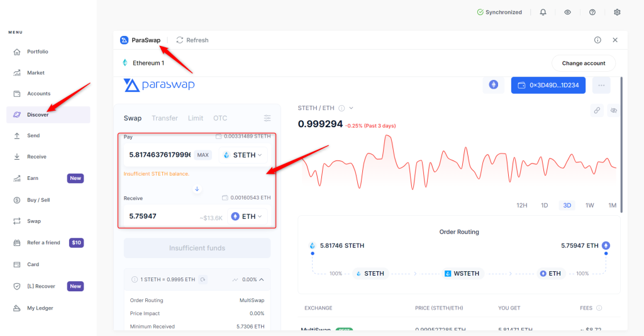Click the swap settings sliders icon
Image resolution: width=644 pixels, height=336 pixels.
click(267, 118)
